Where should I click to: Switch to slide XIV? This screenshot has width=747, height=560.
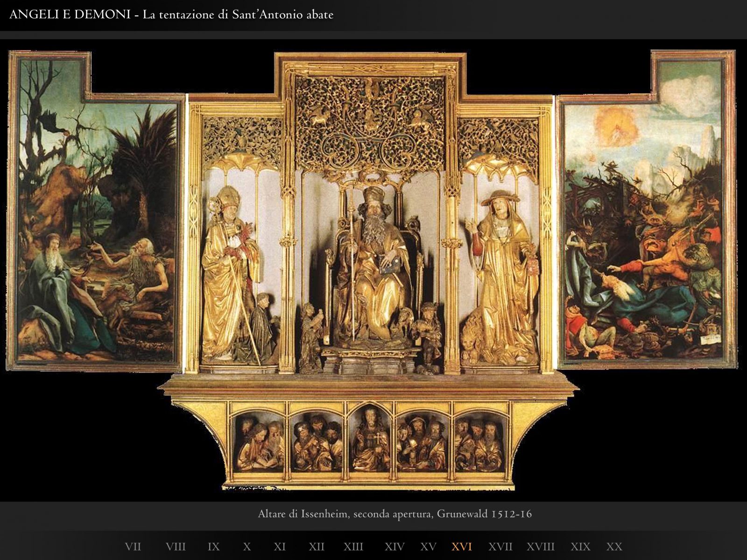coord(395,546)
